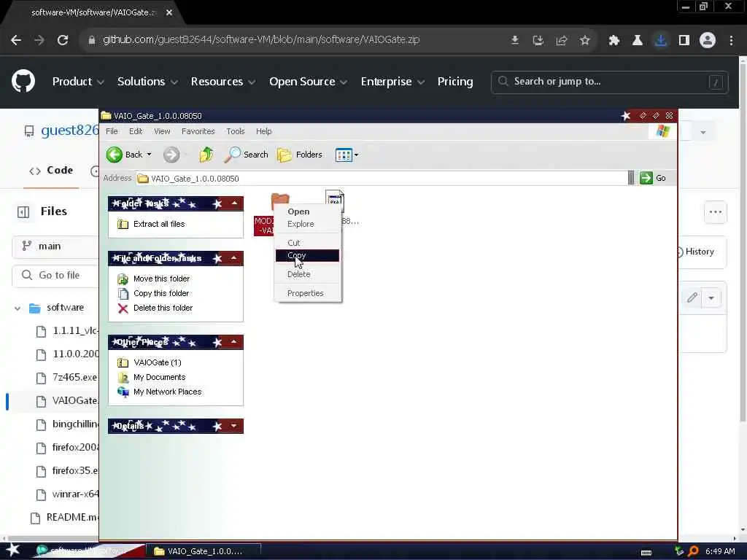The image size is (747, 560).
Task: Open the Views icon in Explorer toolbar
Action: [344, 155]
